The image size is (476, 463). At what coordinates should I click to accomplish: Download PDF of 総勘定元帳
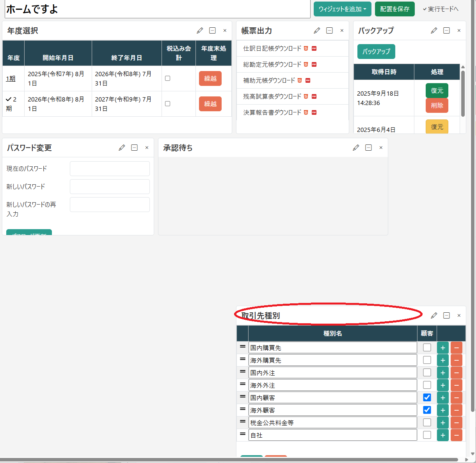314,64
